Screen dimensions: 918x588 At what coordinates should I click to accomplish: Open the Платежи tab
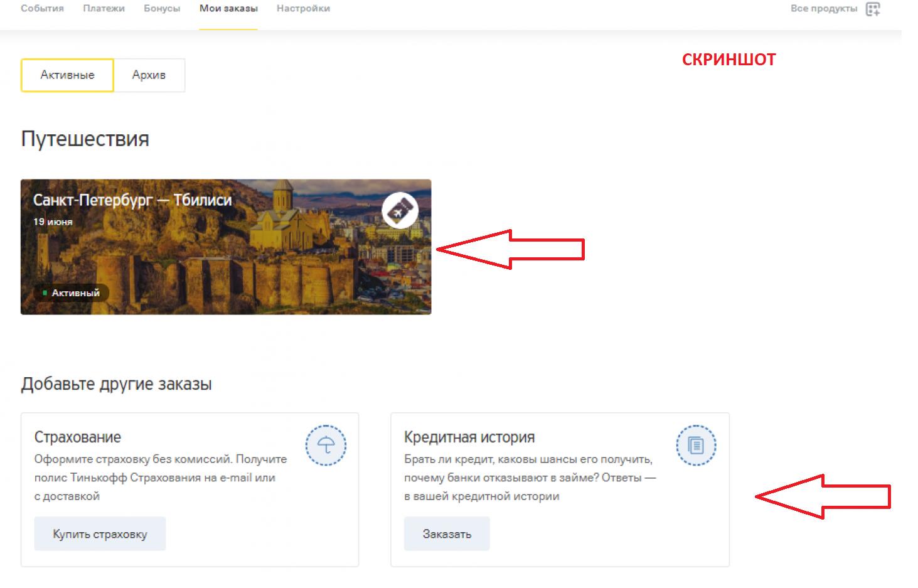click(x=104, y=9)
